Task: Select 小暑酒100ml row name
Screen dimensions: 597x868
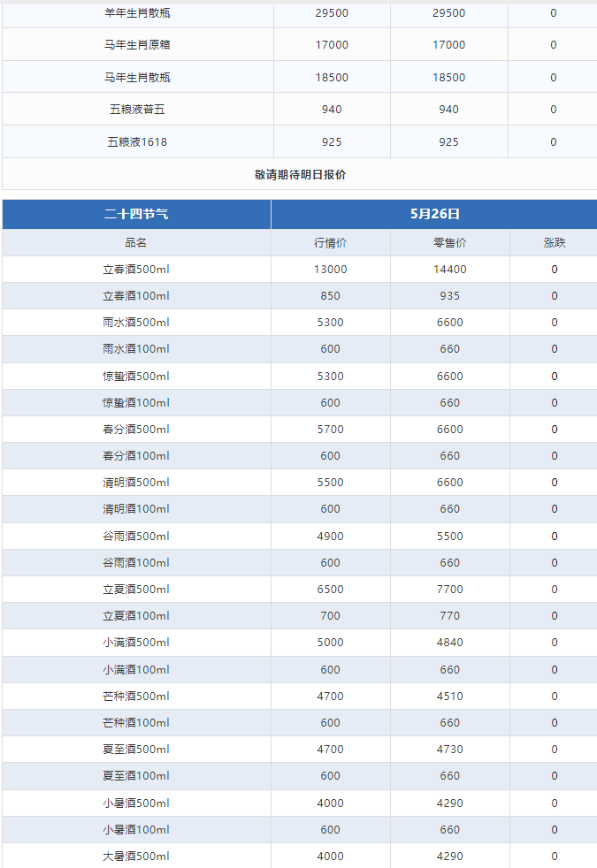Action: (136, 829)
